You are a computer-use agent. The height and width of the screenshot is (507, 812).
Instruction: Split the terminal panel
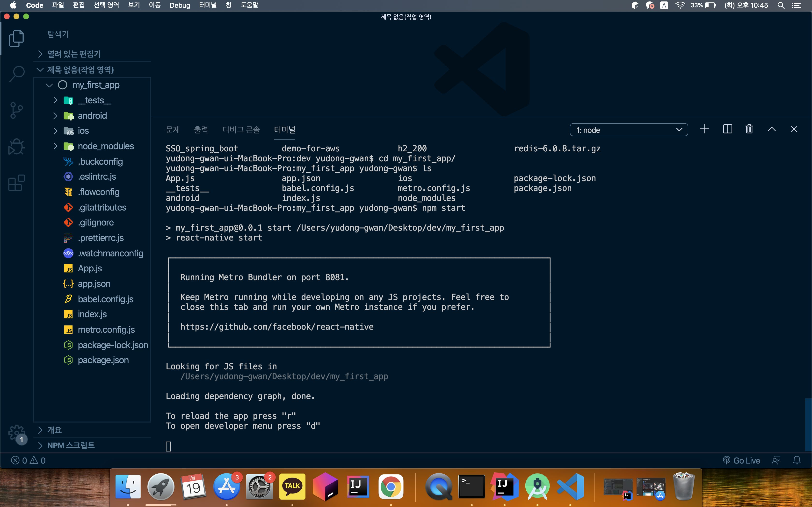coord(727,129)
